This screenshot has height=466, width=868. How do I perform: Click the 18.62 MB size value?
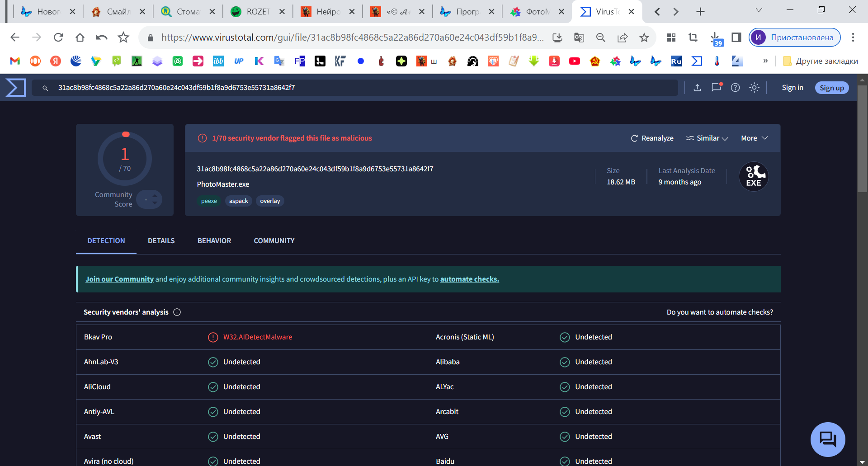[621, 182]
